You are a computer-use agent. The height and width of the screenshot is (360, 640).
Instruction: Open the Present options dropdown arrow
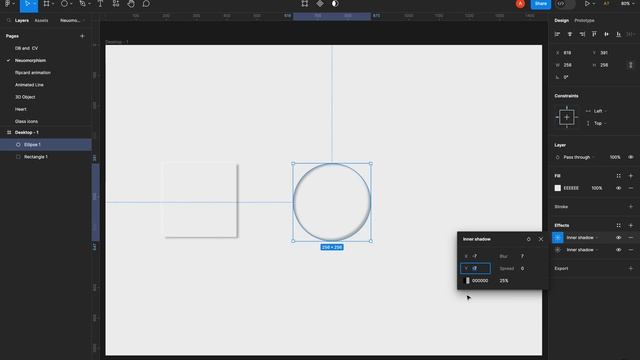593,4
